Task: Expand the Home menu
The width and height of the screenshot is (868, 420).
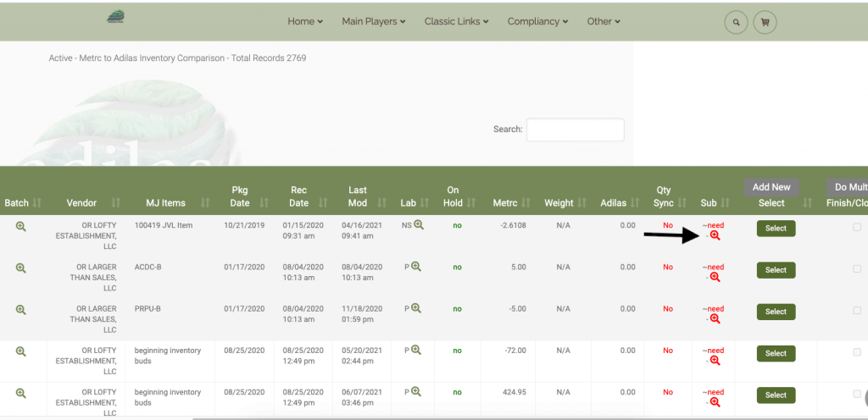Action: 305,21
